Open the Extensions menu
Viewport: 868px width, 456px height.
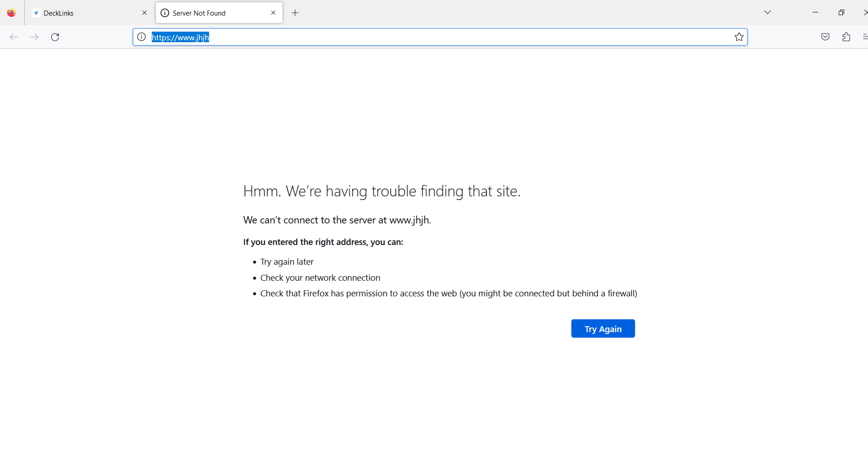point(846,37)
